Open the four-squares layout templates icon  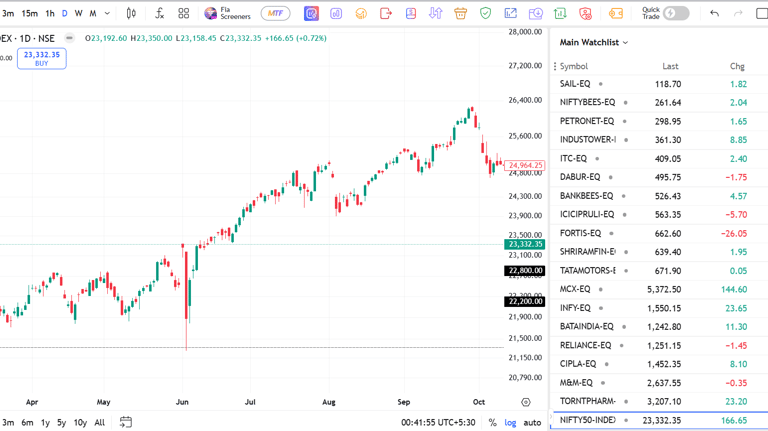click(184, 14)
